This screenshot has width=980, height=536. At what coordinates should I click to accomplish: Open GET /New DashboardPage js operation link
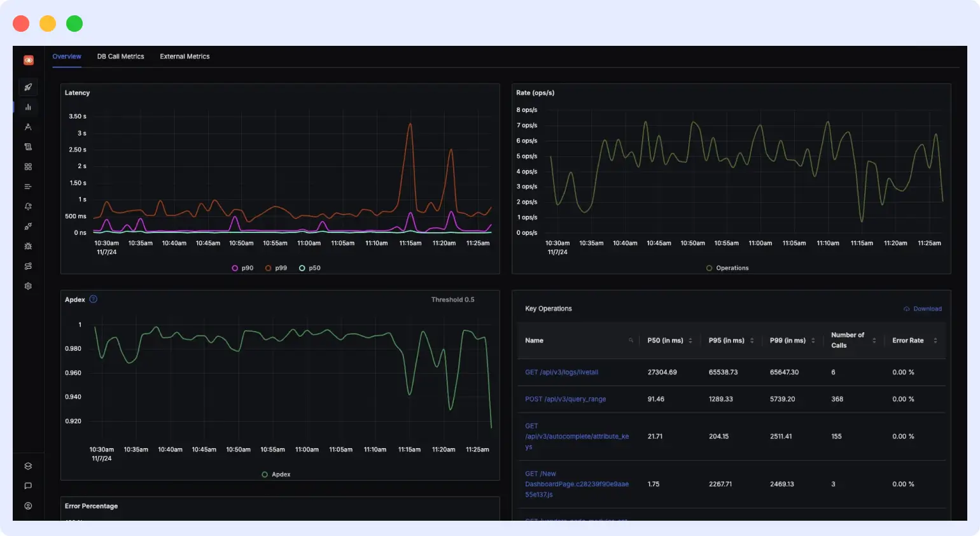[x=577, y=484]
